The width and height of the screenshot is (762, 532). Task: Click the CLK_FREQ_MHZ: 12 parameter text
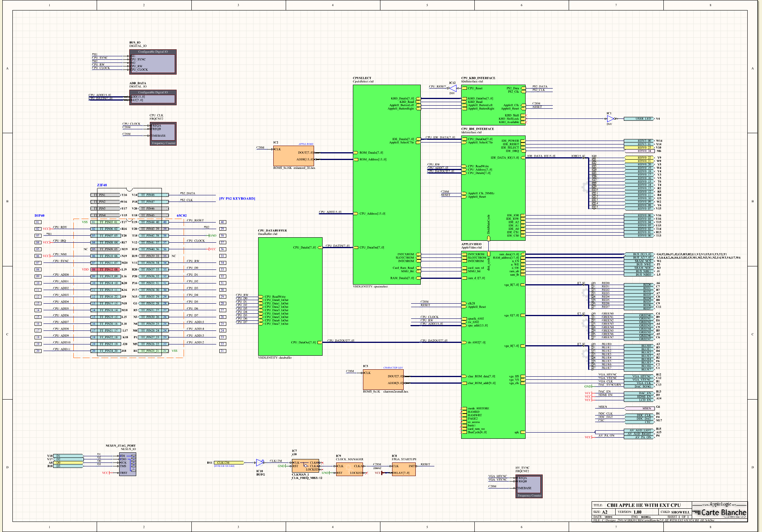point(307,478)
